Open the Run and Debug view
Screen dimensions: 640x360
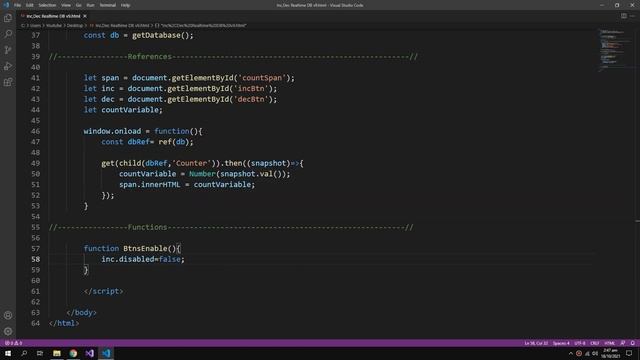tap(8, 66)
